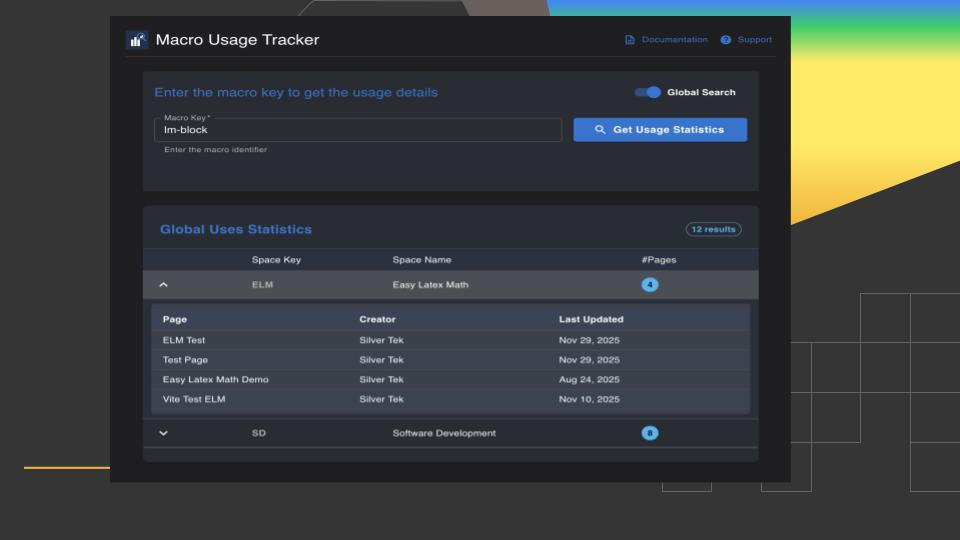960x540 pixels.
Task: Click the Space Name column header
Action: tap(422, 260)
